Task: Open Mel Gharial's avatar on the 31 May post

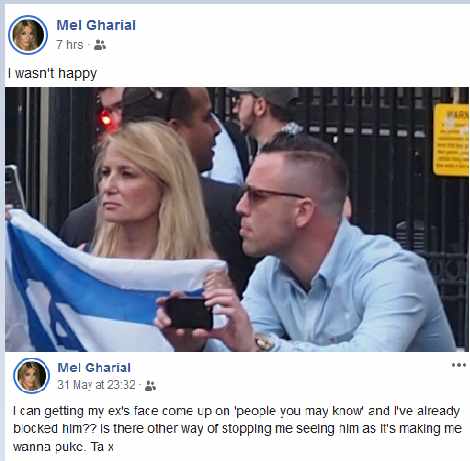Action: point(32,376)
